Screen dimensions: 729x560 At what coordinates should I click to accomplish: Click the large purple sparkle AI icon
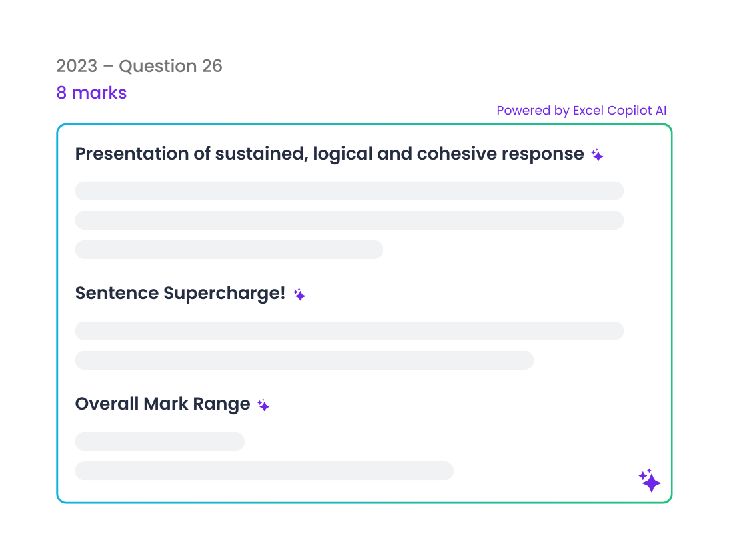(x=650, y=481)
